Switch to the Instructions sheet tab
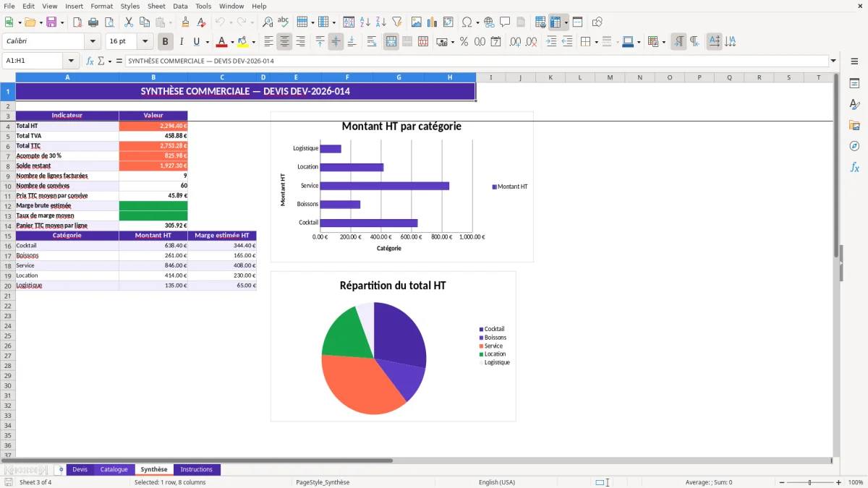The height and width of the screenshot is (488, 868). click(196, 470)
